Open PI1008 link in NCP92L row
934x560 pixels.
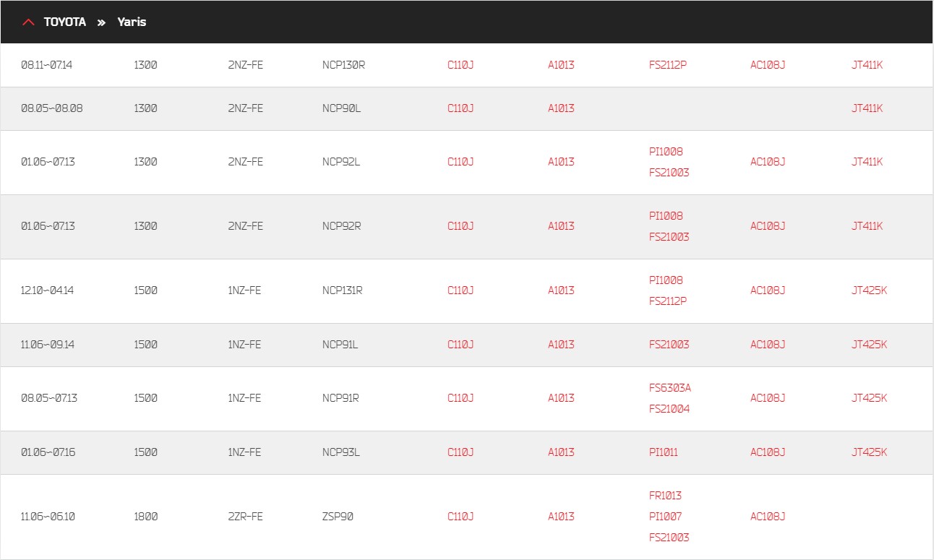666,152
